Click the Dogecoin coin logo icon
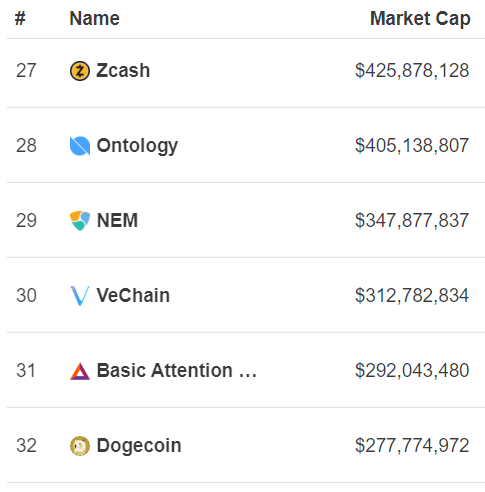 [x=80, y=446]
